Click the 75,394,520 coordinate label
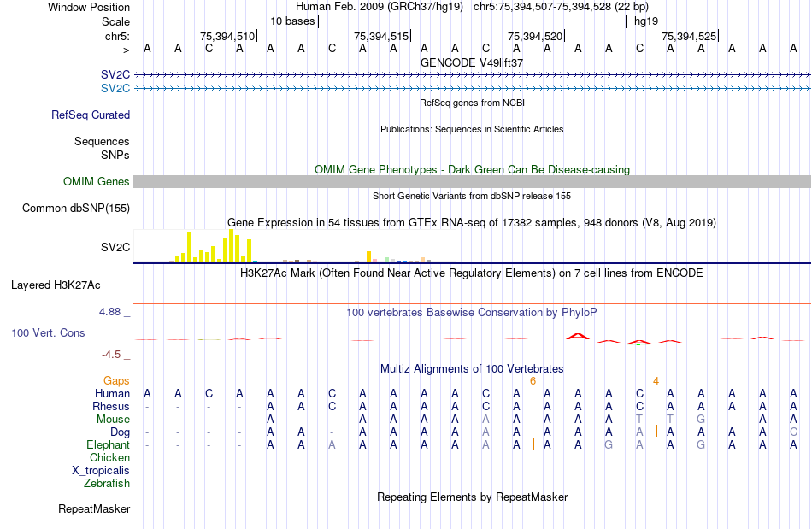The width and height of the screenshot is (812, 529). coord(535,36)
